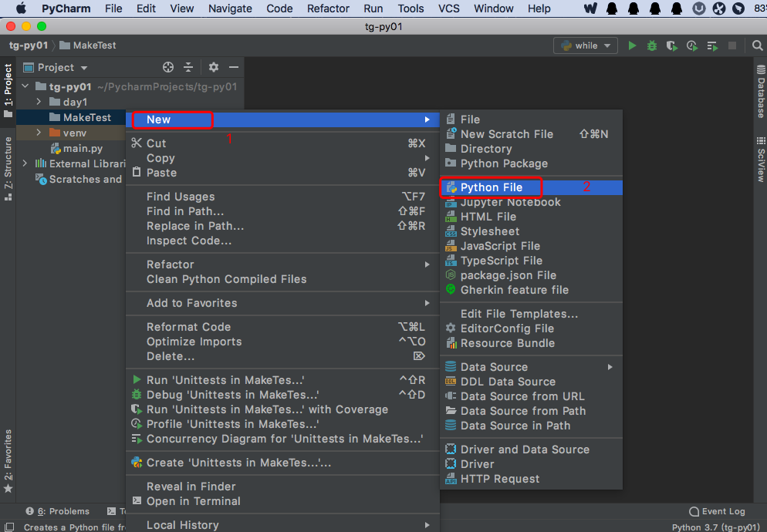Viewport: 767px width, 532px height.
Task: Click the Project side tab
Action: (8, 90)
